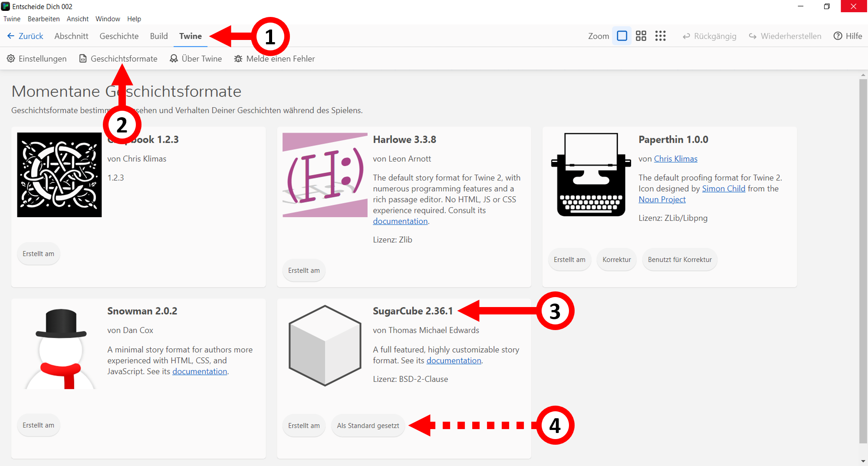Image resolution: width=868 pixels, height=466 pixels.
Task: Open Harlowe documentation link
Action: (x=400, y=221)
